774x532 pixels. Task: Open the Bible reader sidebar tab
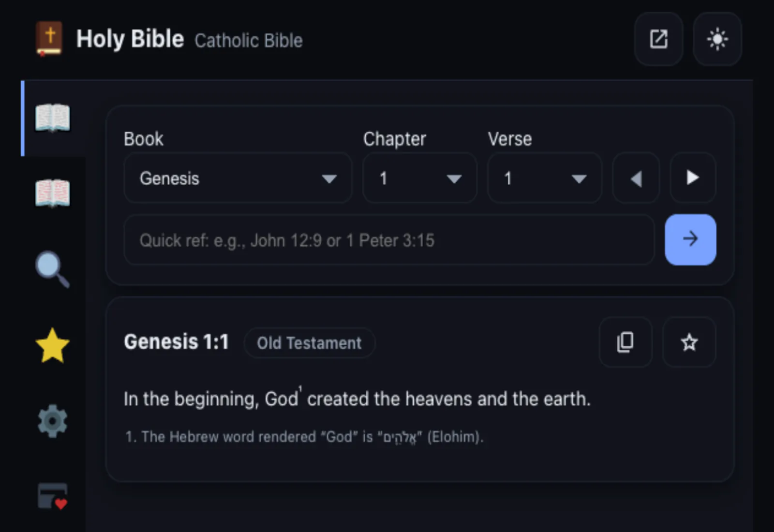click(x=53, y=118)
